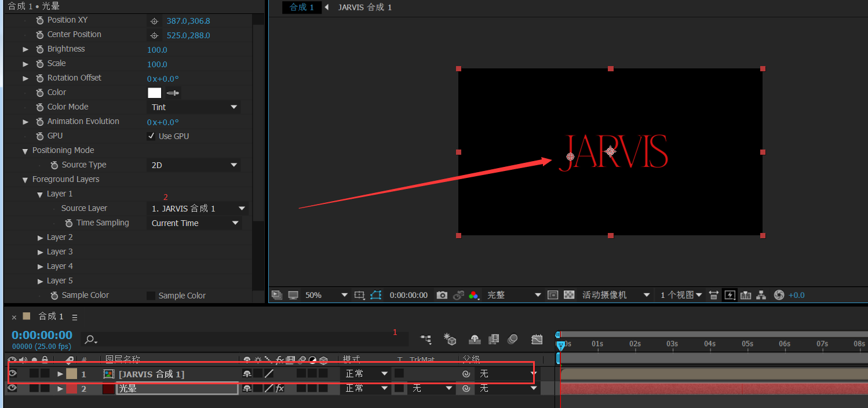Open the 活动摄像机 camera view dropdown
868x408 pixels.
point(616,295)
